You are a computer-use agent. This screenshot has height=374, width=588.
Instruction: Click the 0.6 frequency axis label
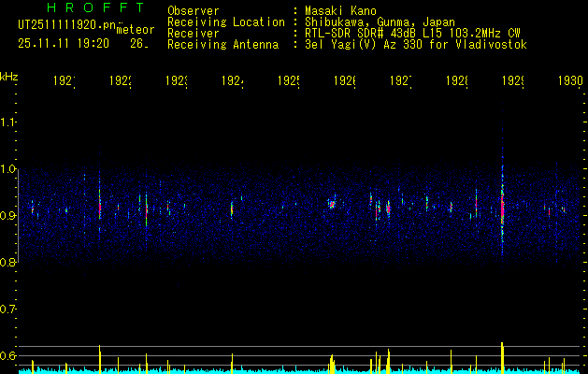point(8,355)
